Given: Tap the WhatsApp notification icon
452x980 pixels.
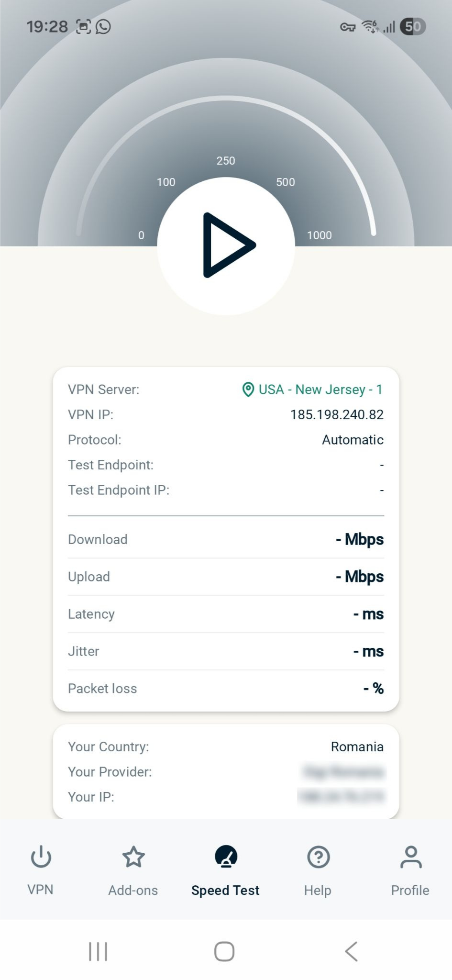Looking at the screenshot, I should [103, 27].
